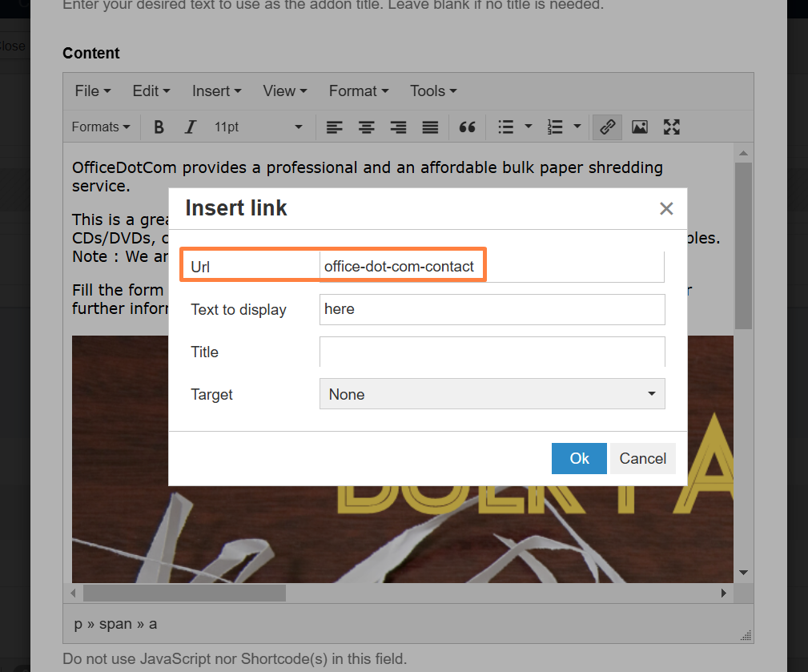
Task: Click the Text to display field
Action: pos(492,309)
